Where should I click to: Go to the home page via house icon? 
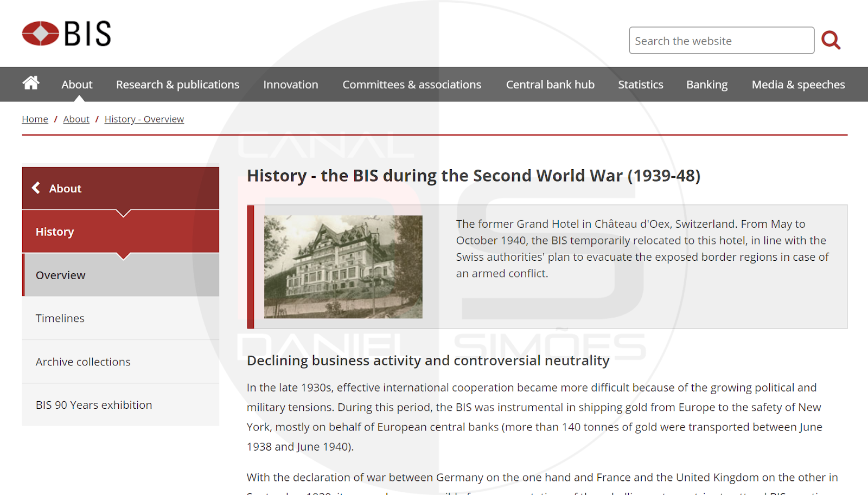point(31,83)
